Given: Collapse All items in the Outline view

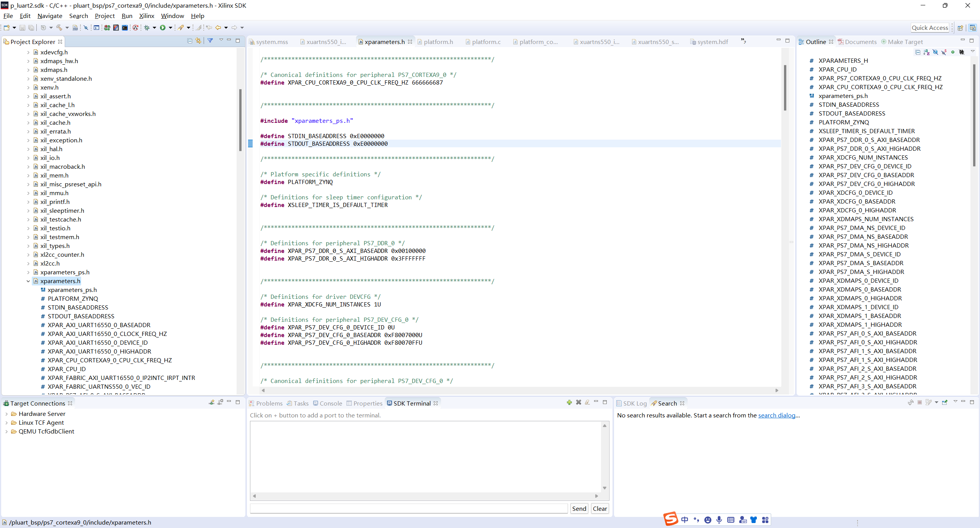Looking at the screenshot, I should (x=918, y=52).
